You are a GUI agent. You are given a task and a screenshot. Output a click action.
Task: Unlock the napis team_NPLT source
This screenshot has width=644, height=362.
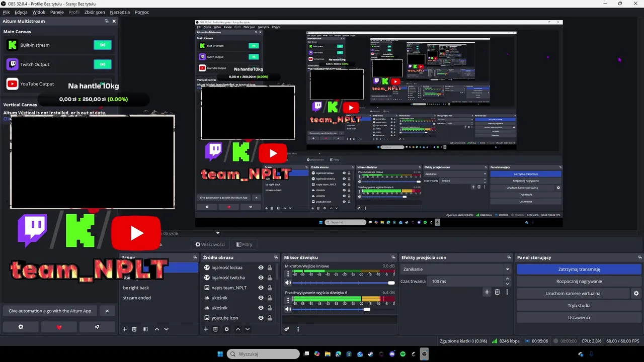click(270, 288)
